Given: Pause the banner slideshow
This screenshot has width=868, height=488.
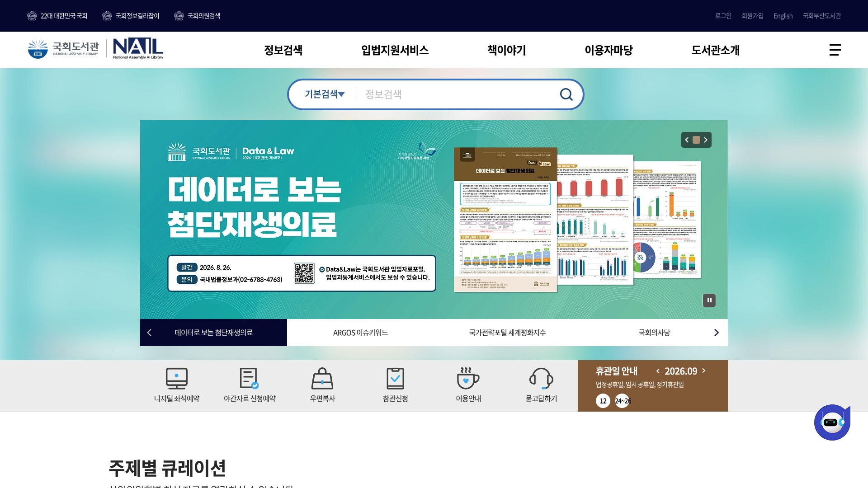Looking at the screenshot, I should click(709, 300).
